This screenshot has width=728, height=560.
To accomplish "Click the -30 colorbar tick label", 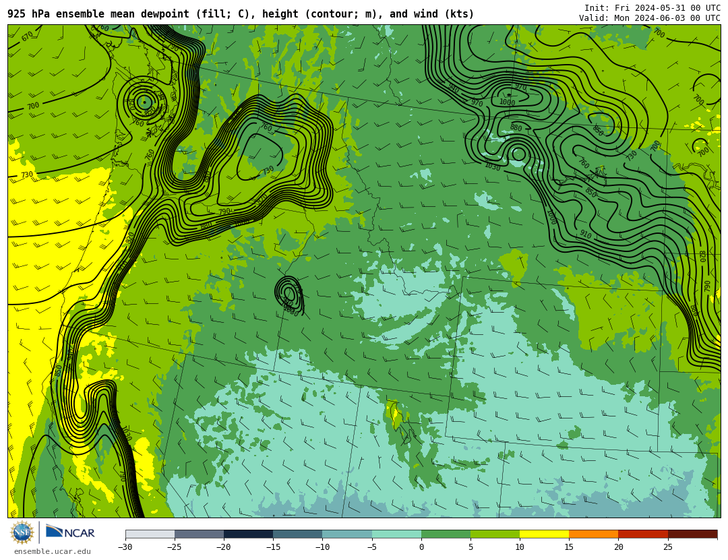I will 125,547.
